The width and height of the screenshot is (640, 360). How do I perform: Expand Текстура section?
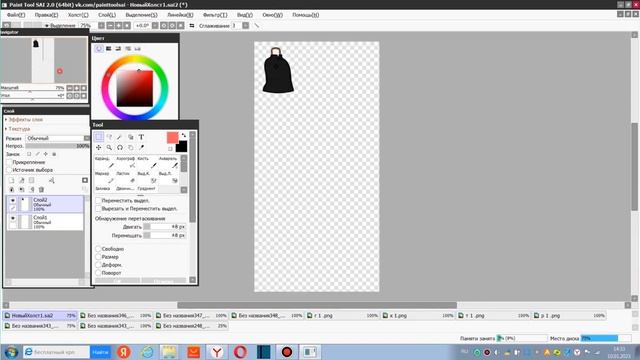point(18,129)
